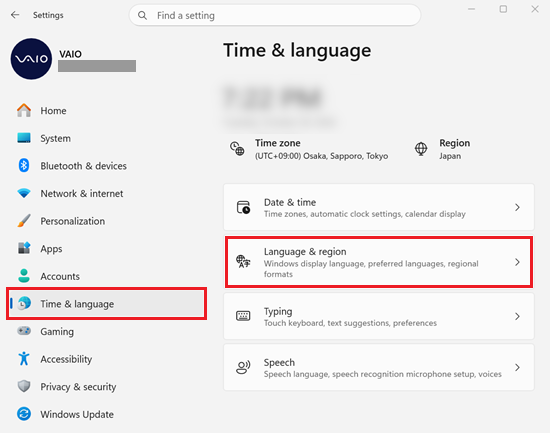Click the Region globe icon

421,149
